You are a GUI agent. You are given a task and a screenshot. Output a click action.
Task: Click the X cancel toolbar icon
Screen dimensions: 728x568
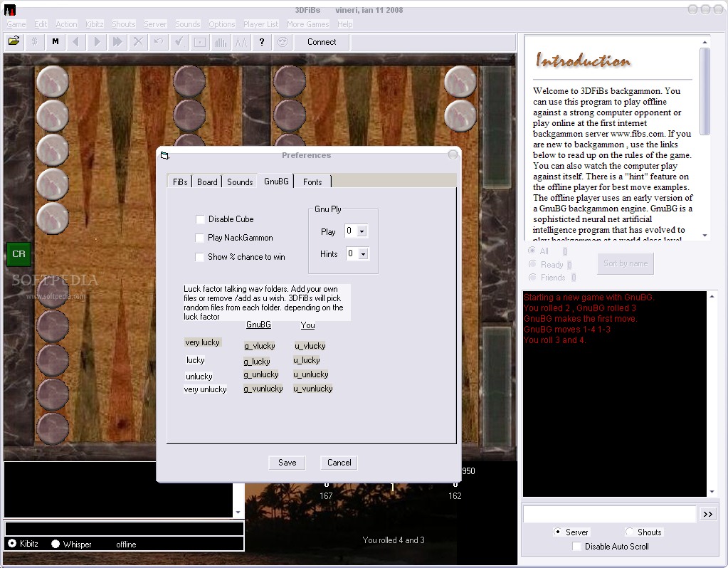point(138,42)
